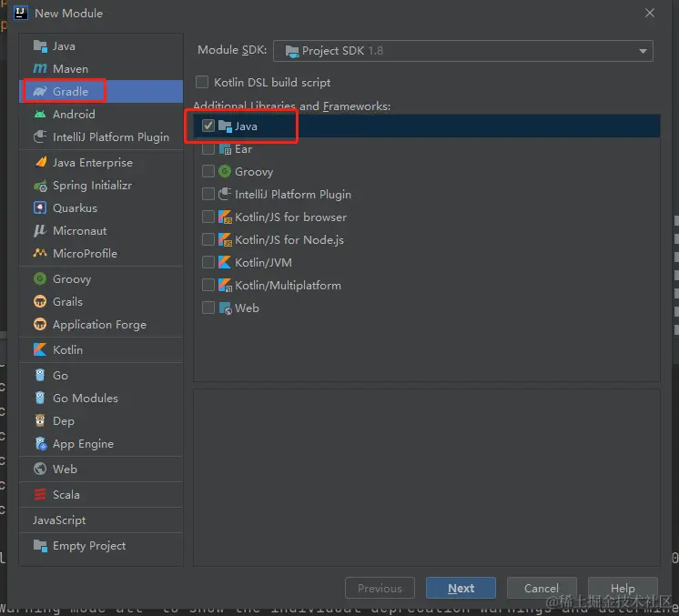679x616 pixels.
Task: Check the Ear framework checkbox
Action: click(208, 148)
